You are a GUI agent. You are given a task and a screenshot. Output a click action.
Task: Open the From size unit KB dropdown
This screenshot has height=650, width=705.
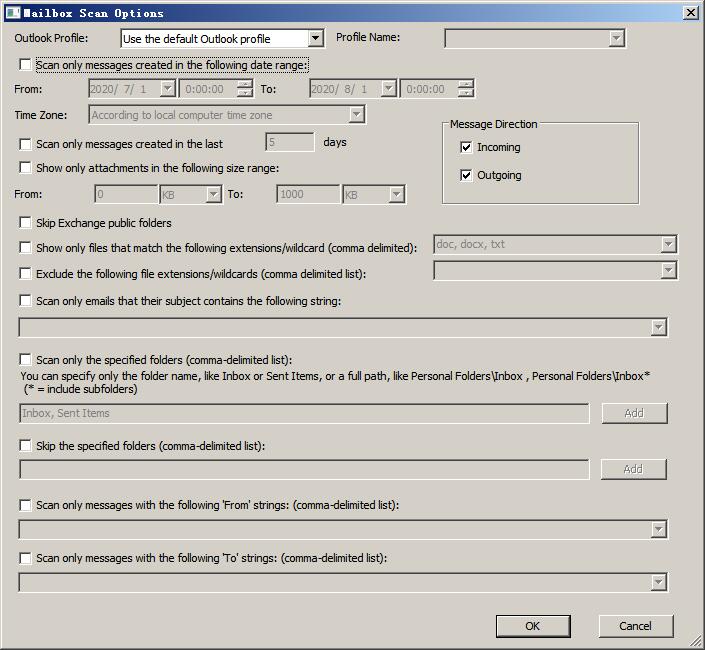coord(213,195)
